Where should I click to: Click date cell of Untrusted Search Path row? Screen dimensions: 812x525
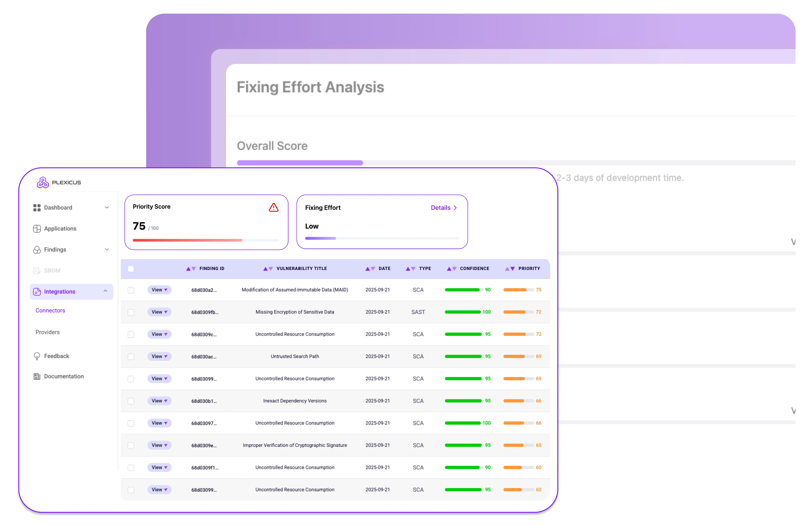[x=378, y=357]
